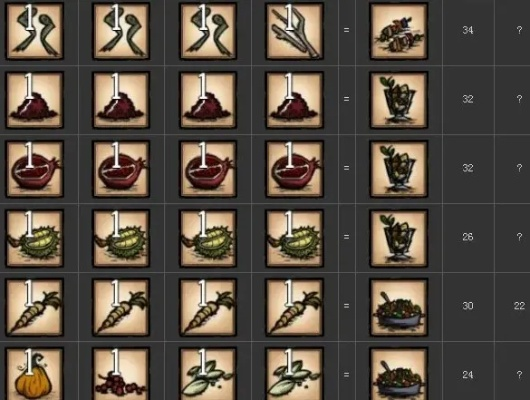
Task: Click the second carrot ingredient icon
Action: coord(121,307)
